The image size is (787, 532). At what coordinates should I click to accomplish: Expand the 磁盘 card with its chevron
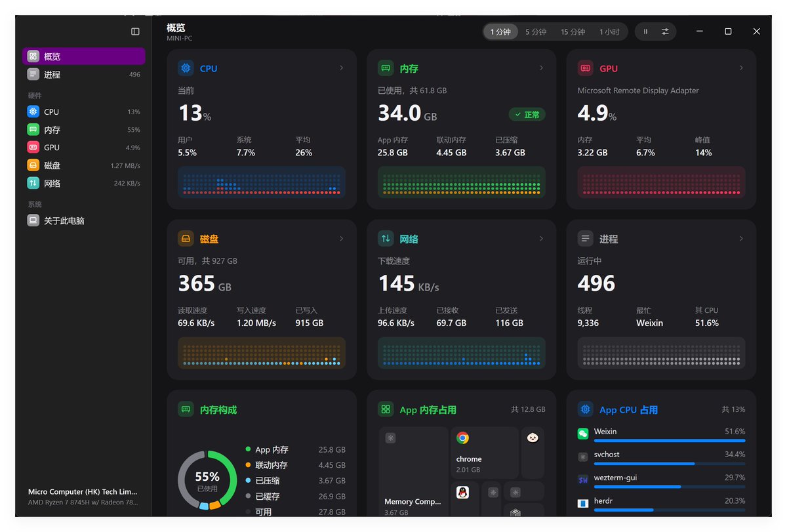pyautogui.click(x=342, y=239)
